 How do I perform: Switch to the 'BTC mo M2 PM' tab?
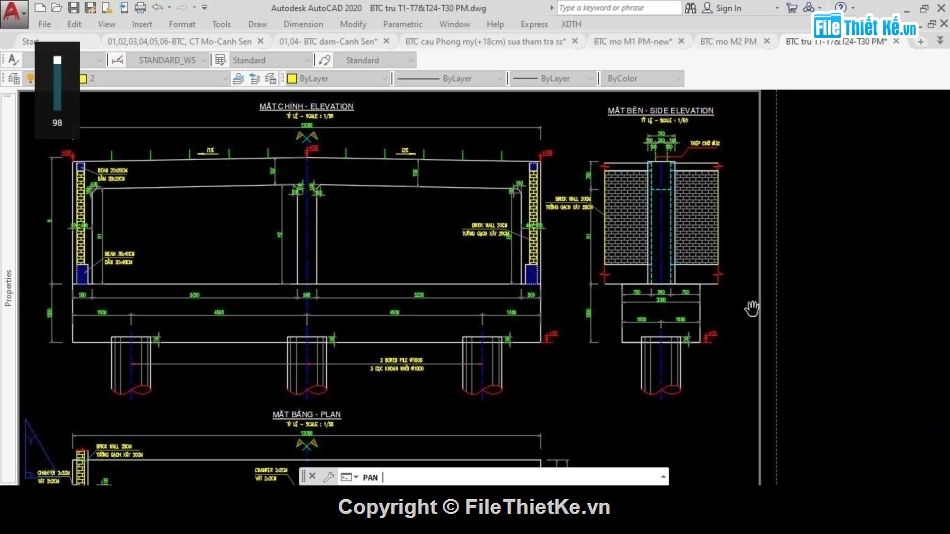[x=728, y=41]
